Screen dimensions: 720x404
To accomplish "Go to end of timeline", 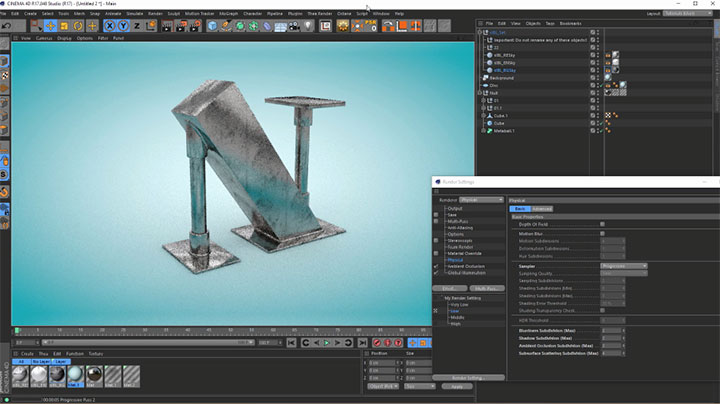I will tap(363, 343).
